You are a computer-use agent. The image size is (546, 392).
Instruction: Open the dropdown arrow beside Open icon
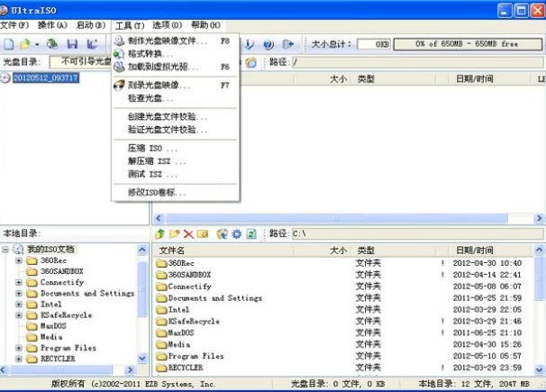tap(37, 44)
